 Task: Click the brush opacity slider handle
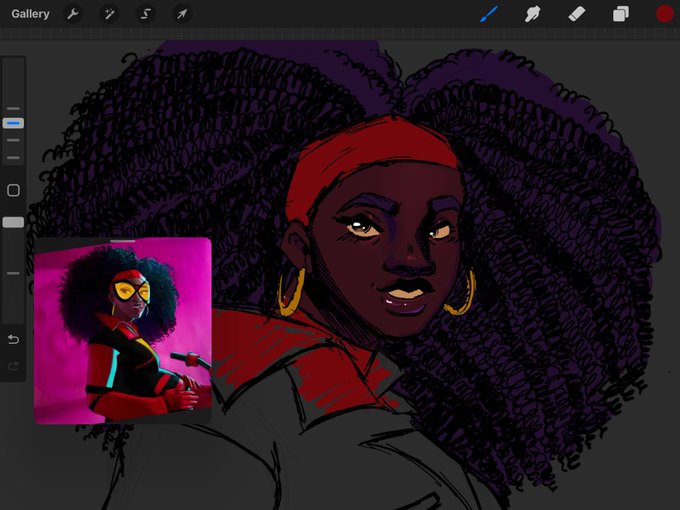click(13, 222)
